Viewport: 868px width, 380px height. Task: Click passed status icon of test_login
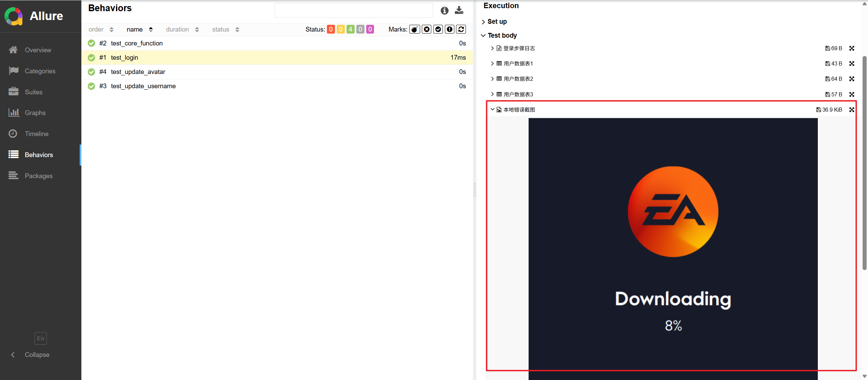coord(92,58)
